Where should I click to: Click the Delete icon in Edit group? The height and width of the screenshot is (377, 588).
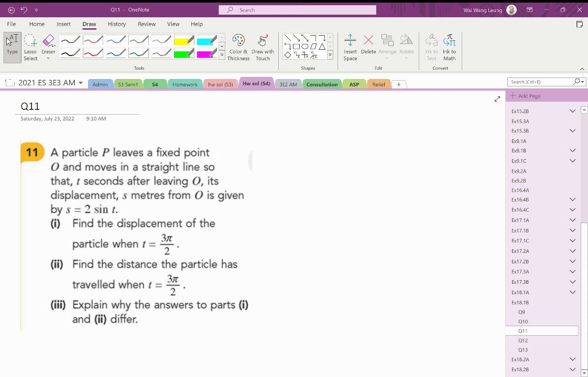[x=368, y=44]
